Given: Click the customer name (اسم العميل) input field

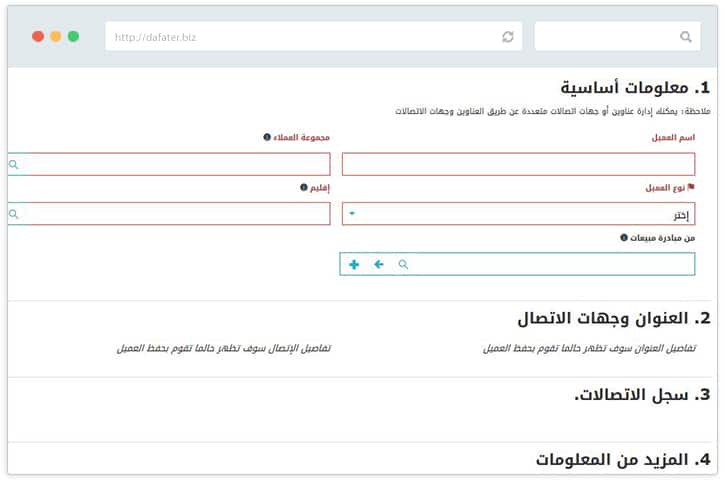Looking at the screenshot, I should tap(518, 164).
